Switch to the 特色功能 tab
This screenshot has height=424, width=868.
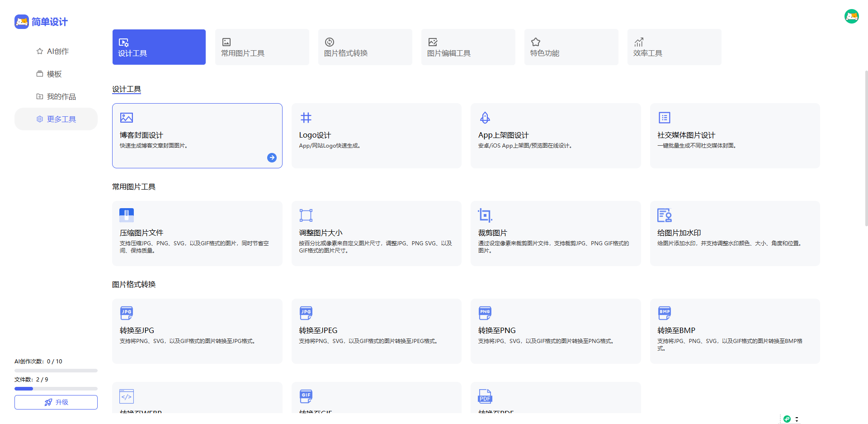coord(571,47)
